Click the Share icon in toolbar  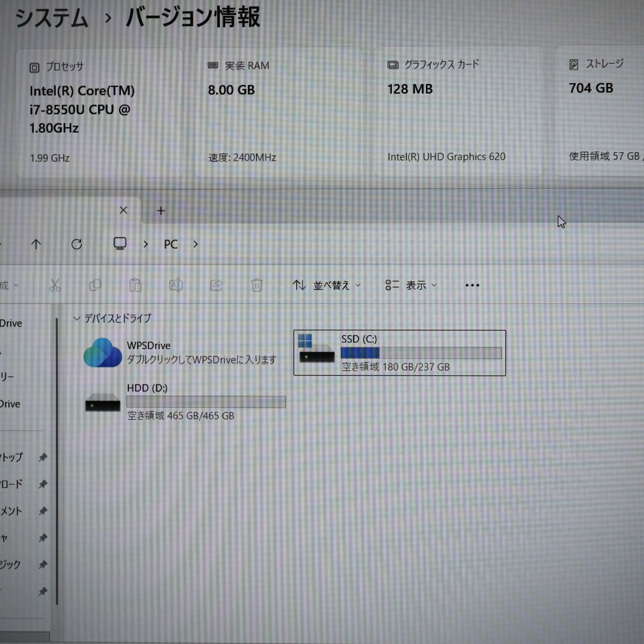click(216, 285)
